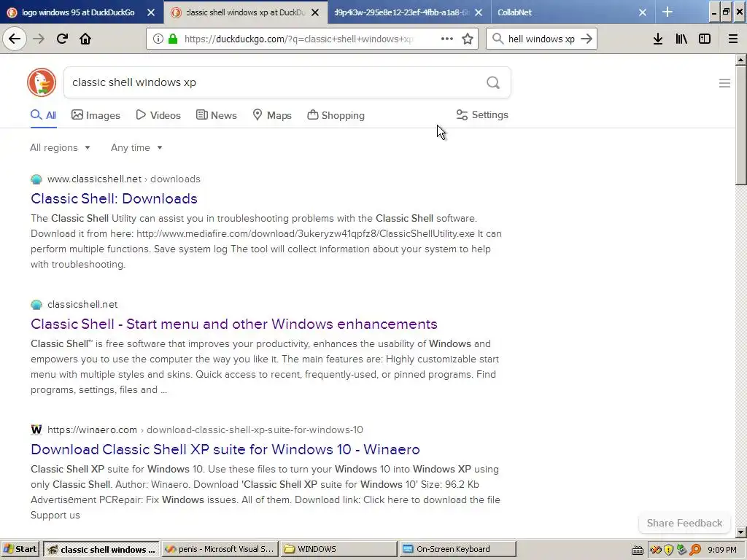
Task: Switch to WINDOWS folder taskbar item
Action: coord(338,549)
